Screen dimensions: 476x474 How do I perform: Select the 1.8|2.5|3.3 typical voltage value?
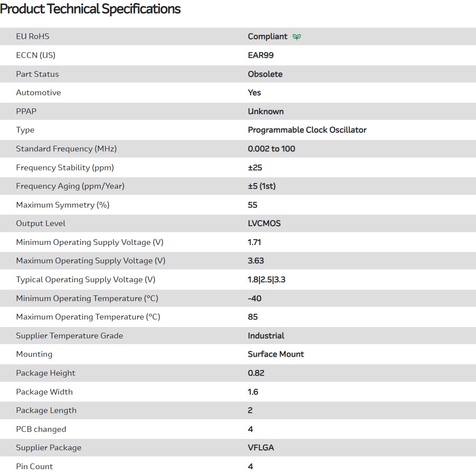pos(266,280)
